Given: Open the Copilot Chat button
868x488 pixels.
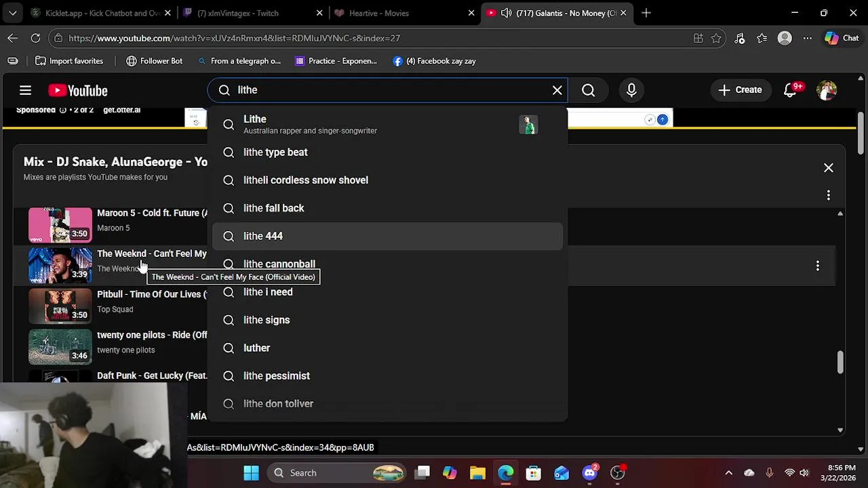Looking at the screenshot, I should coord(842,39).
